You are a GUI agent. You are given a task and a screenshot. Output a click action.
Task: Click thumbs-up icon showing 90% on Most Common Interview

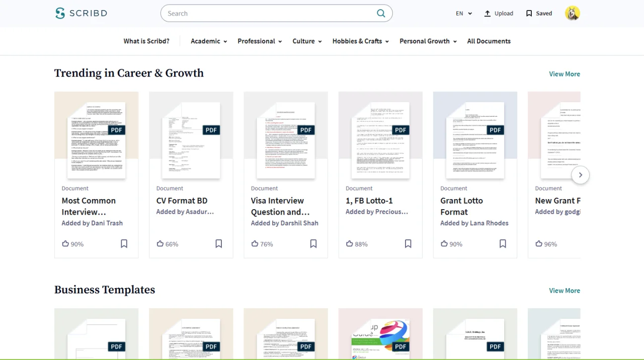pyautogui.click(x=65, y=244)
